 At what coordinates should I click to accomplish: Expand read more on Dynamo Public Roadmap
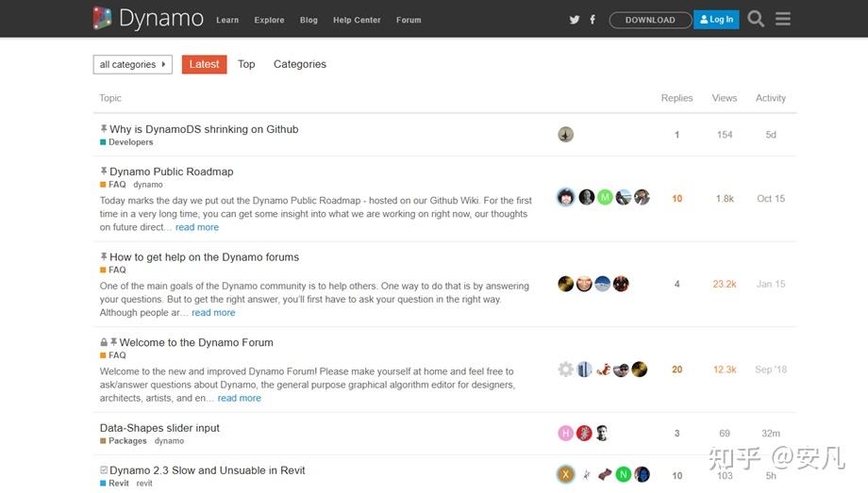tap(196, 227)
